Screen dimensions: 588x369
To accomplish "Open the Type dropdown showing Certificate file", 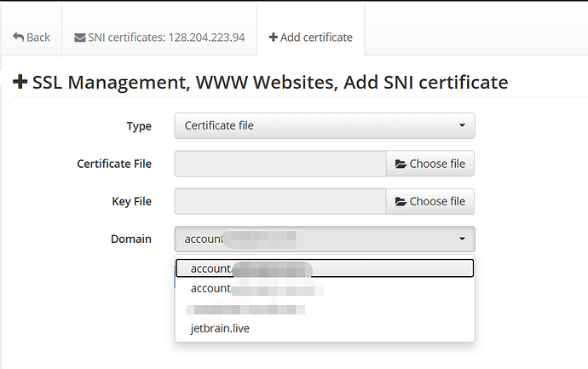I will 325,125.
